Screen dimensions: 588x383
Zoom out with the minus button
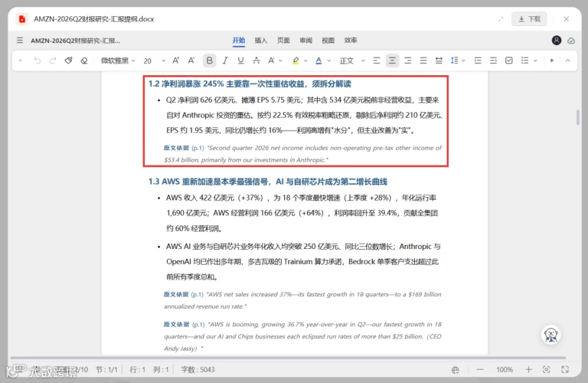pyautogui.click(x=480, y=369)
